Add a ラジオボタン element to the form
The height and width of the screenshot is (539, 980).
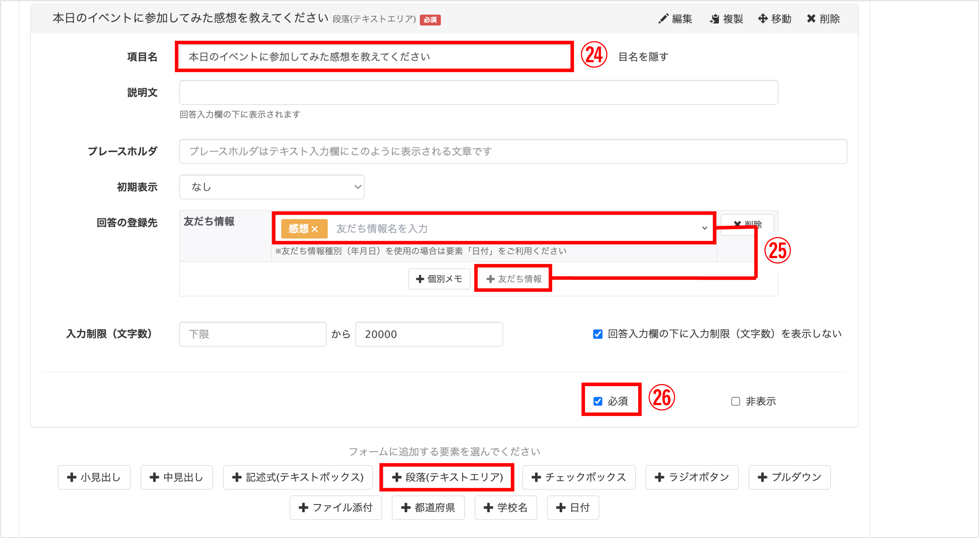692,477
